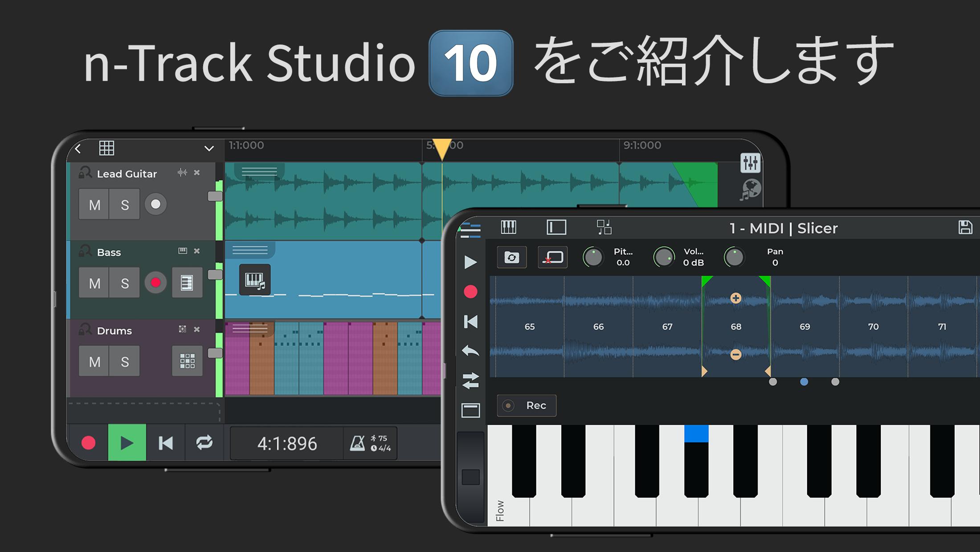
Task: Adjust the Volume knob in Slicer
Action: (x=664, y=257)
